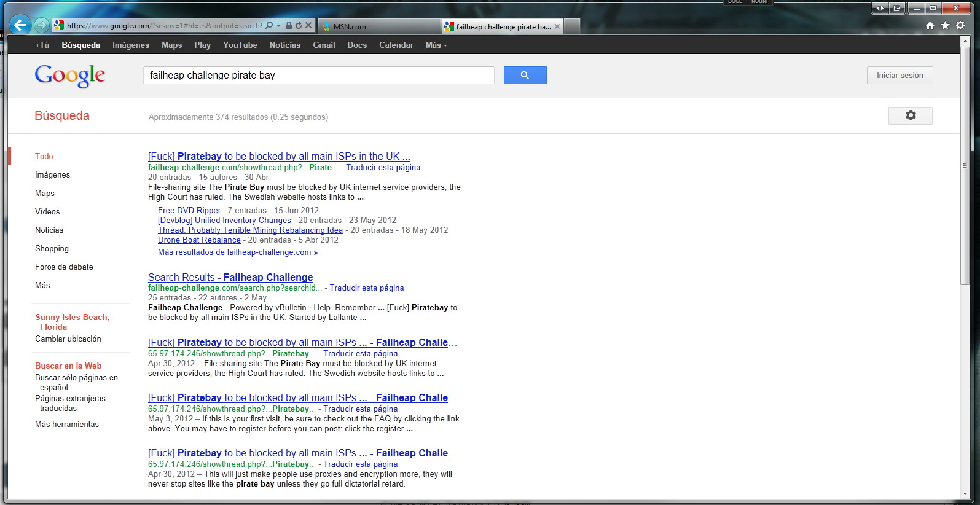Click Sunny Isles Beach, Florida location text
The width and height of the screenshot is (980, 505).
click(x=73, y=322)
